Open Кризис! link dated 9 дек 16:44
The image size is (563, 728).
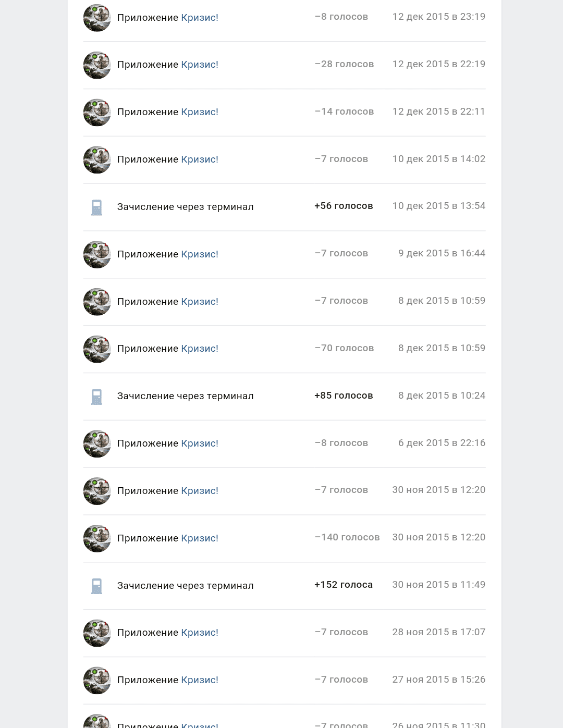(199, 254)
